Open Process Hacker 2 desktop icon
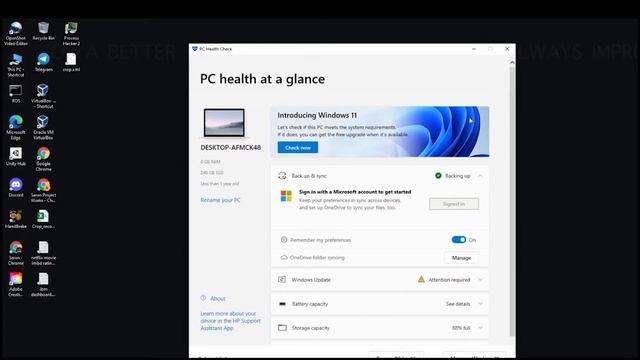640x360 pixels. [x=71, y=33]
